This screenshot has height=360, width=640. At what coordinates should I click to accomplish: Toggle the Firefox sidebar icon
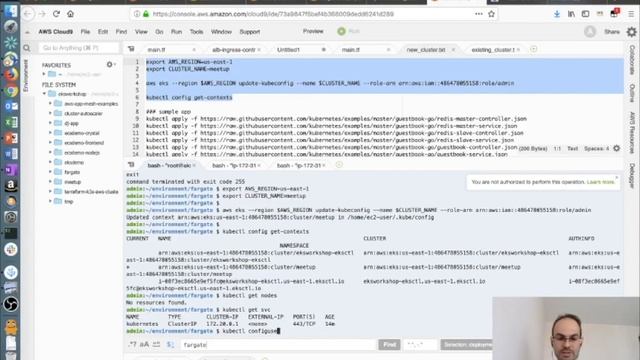585,14
